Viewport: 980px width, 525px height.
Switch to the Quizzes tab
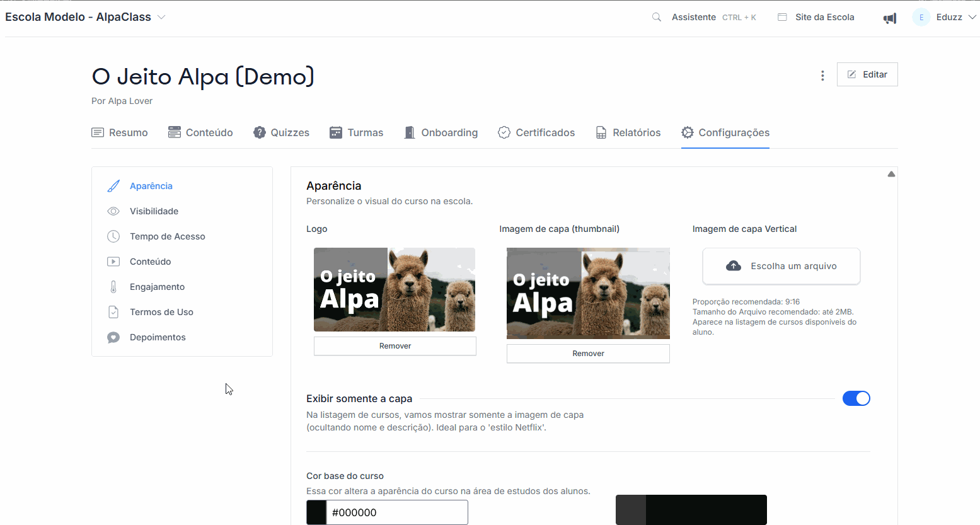click(x=282, y=132)
